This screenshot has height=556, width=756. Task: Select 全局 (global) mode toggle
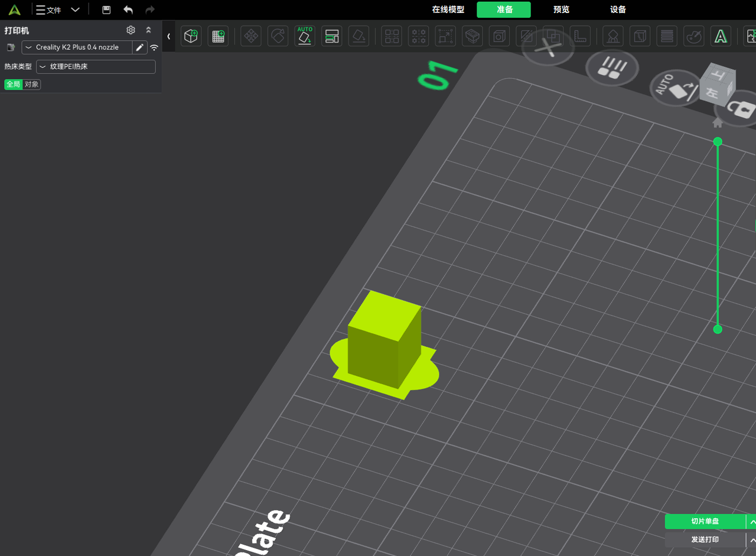[13, 84]
